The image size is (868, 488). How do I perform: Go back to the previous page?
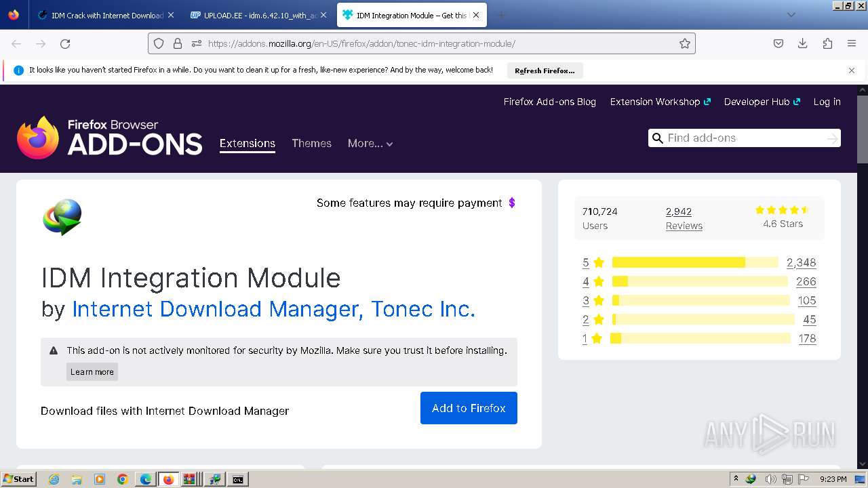(x=16, y=44)
